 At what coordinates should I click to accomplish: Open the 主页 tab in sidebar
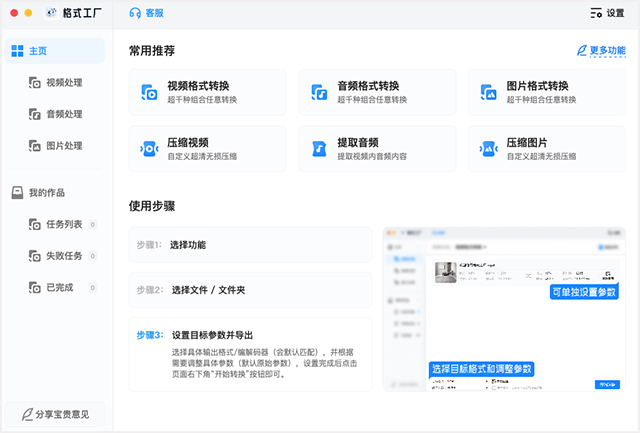(55, 51)
